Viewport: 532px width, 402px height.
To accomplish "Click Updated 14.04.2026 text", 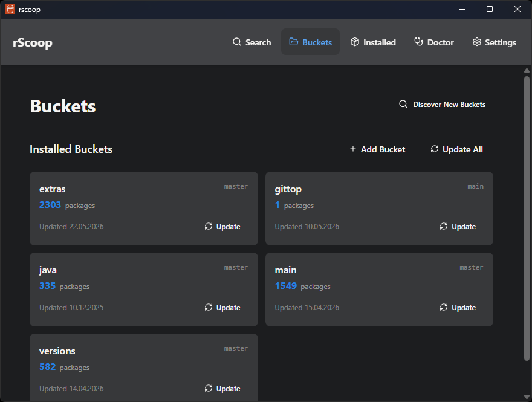I will coord(71,389).
